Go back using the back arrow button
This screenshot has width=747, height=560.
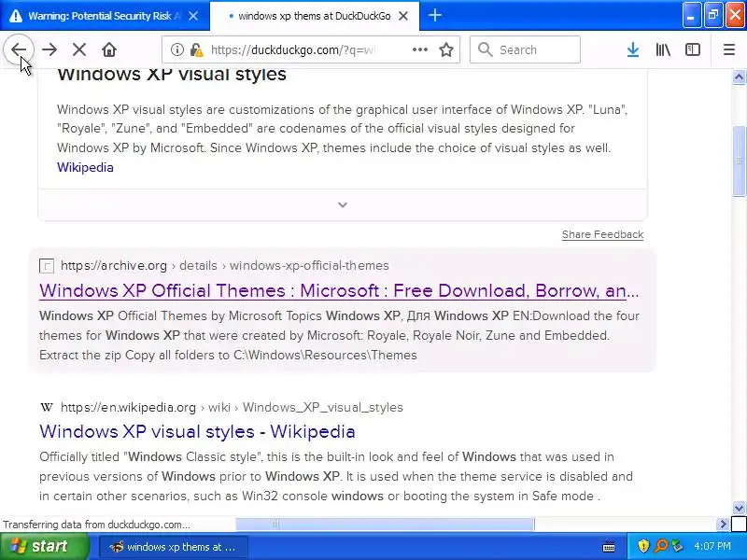(x=19, y=49)
